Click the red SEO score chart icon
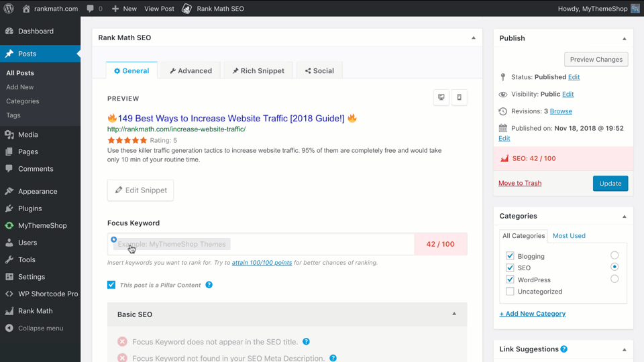Image resolution: width=644 pixels, height=362 pixels. (x=504, y=158)
